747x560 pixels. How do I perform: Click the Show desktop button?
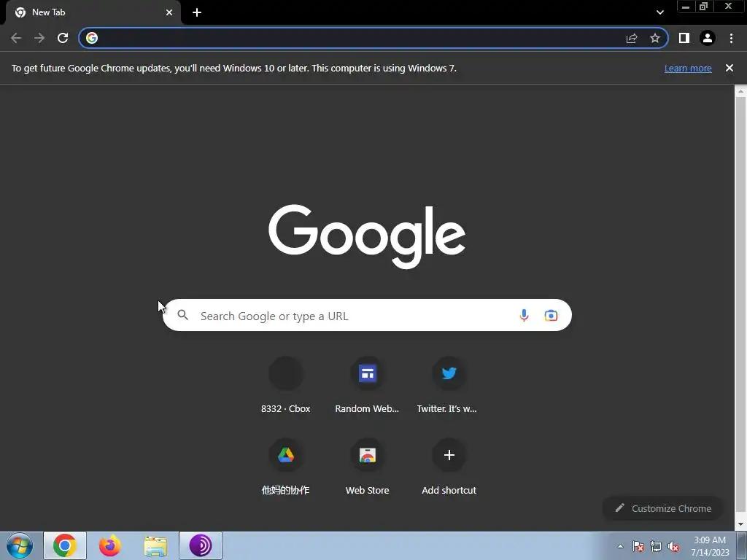(742, 545)
